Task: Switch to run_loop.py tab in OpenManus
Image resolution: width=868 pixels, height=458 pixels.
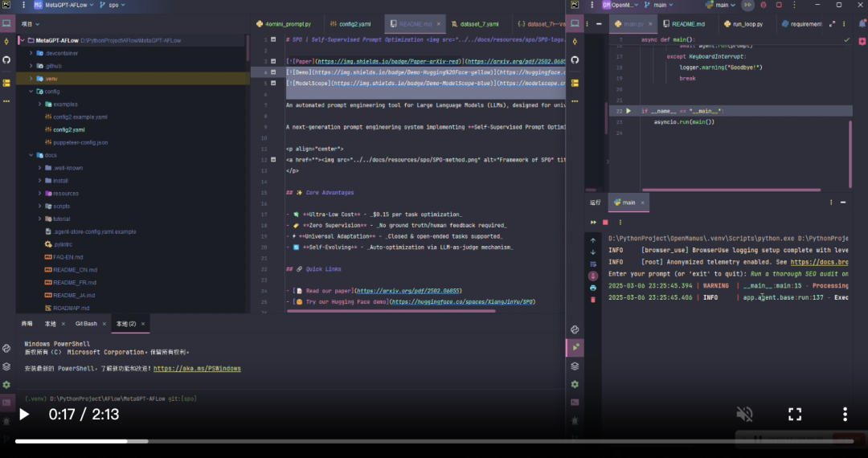Action: tap(743, 24)
